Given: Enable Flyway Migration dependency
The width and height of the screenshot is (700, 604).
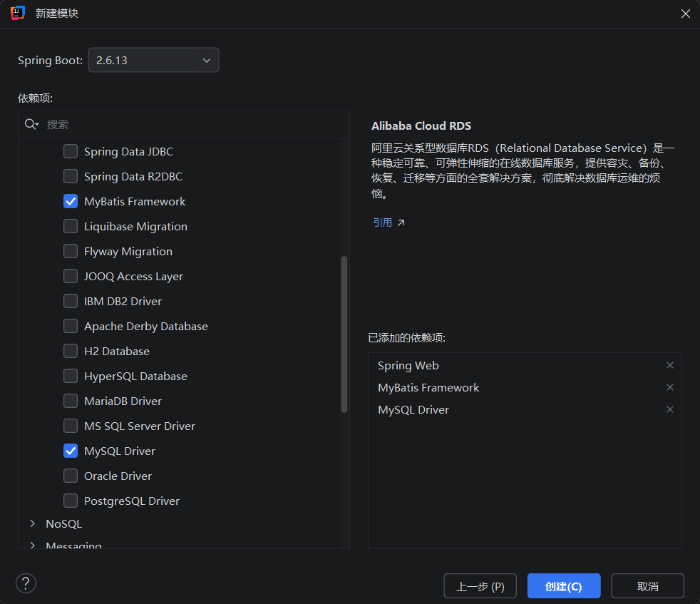Looking at the screenshot, I should [71, 252].
